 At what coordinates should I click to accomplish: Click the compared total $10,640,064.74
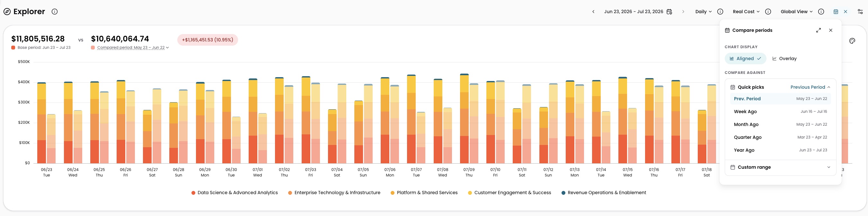coord(120,39)
